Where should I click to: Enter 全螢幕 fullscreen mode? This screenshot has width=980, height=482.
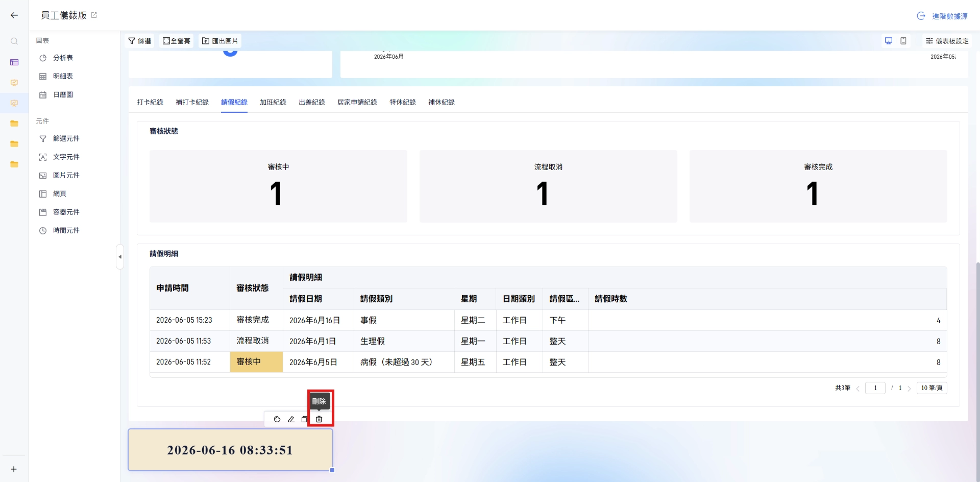(176, 41)
